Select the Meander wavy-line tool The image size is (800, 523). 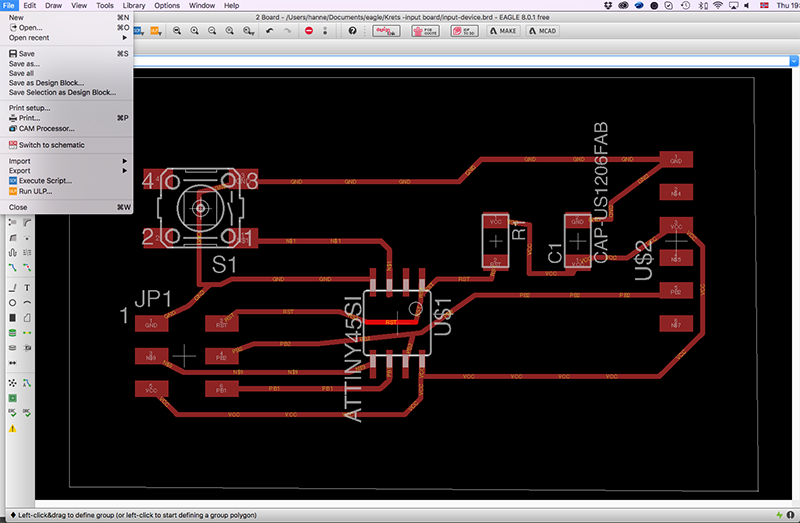[13, 253]
